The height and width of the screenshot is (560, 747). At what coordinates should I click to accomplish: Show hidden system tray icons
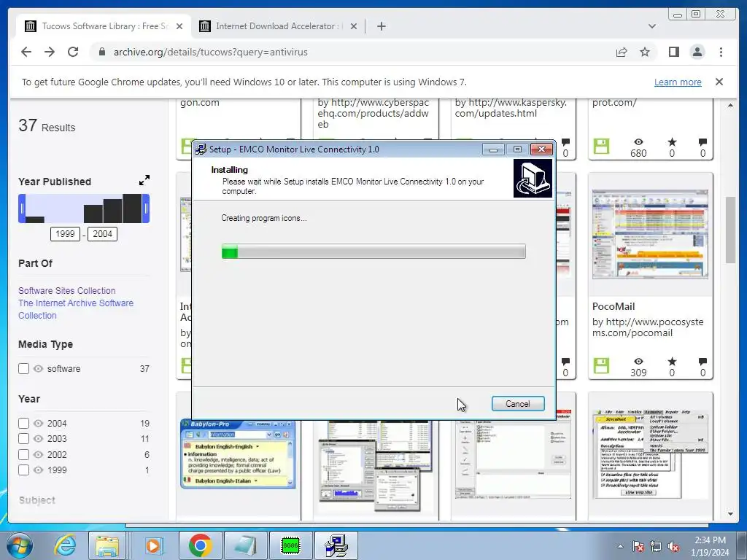coord(620,546)
